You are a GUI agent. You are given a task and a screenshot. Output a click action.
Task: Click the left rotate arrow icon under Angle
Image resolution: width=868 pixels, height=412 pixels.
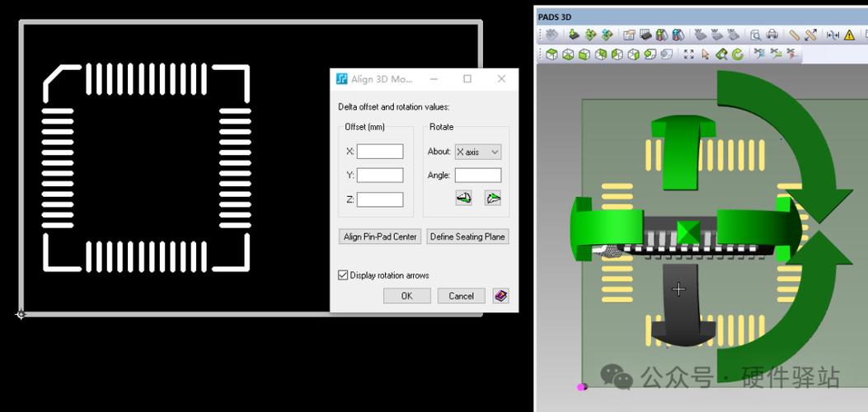coord(463,198)
